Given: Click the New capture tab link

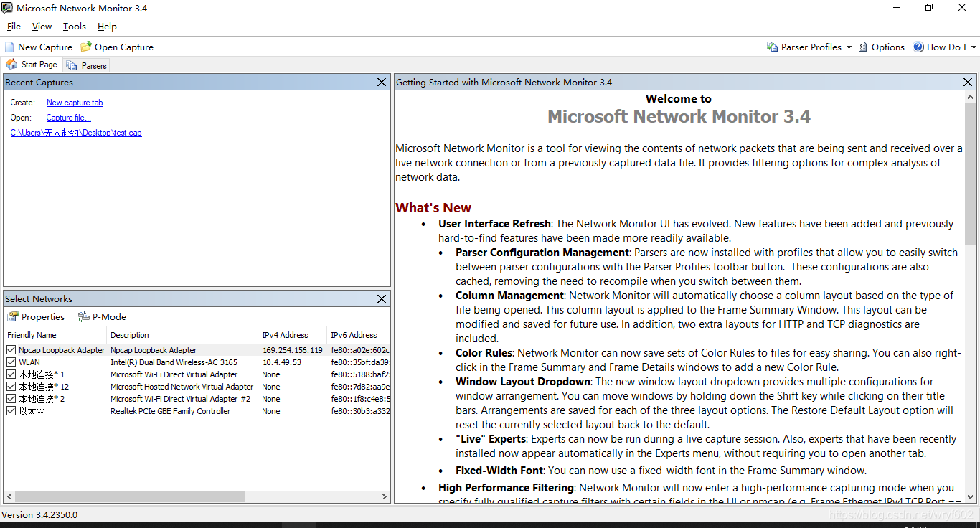Looking at the screenshot, I should click(x=75, y=103).
